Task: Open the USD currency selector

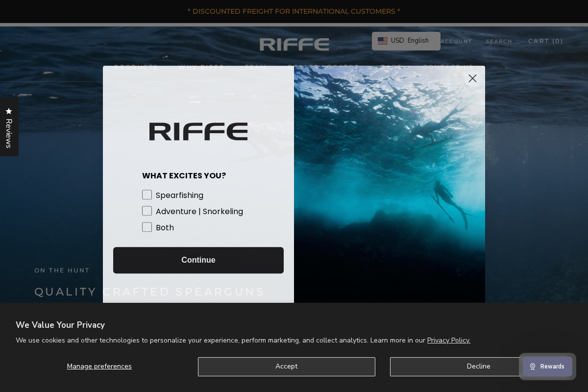Action: (x=397, y=41)
